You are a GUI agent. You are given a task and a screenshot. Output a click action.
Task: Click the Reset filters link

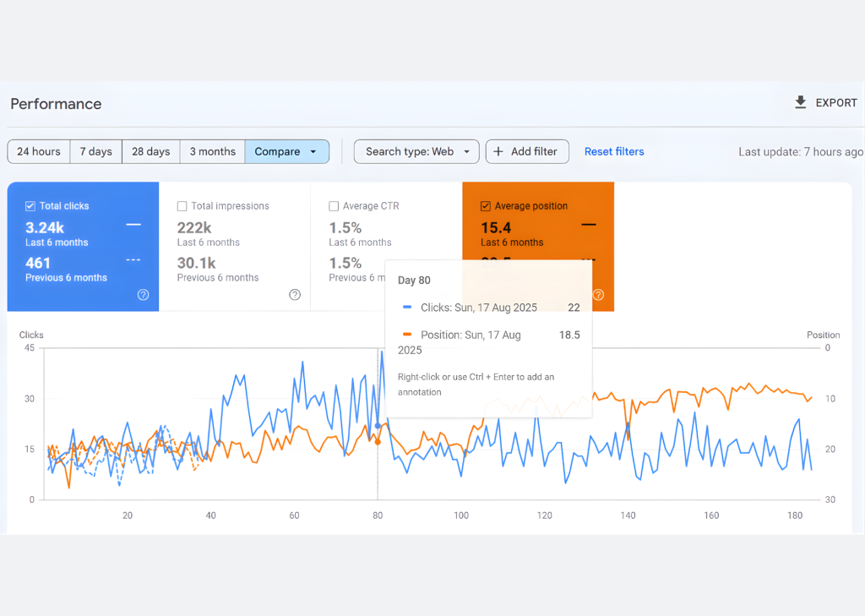614,151
